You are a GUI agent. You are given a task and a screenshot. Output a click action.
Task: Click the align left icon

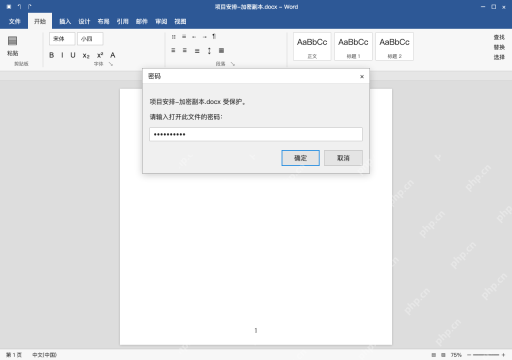coord(173,50)
